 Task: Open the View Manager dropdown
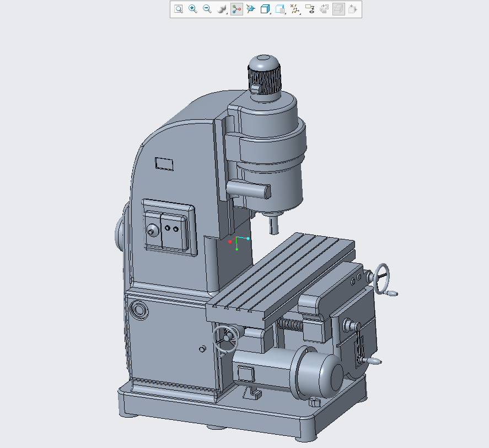pyautogui.click(x=280, y=9)
